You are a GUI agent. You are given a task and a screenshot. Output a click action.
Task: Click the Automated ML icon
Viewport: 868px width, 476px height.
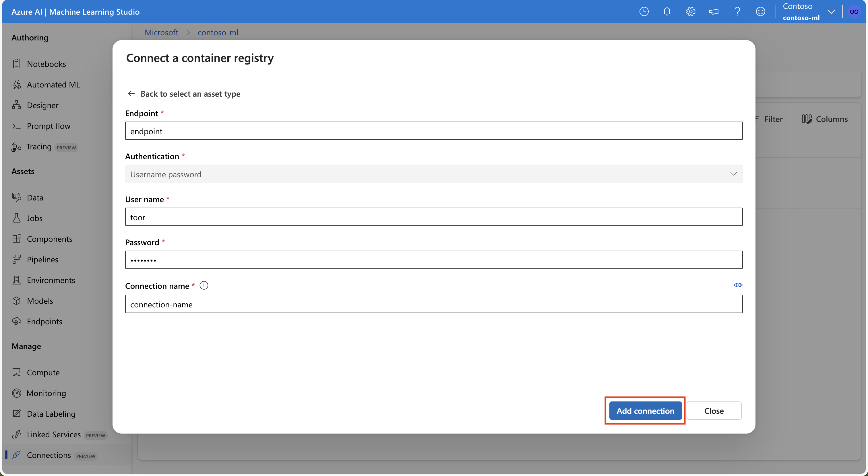pos(17,84)
